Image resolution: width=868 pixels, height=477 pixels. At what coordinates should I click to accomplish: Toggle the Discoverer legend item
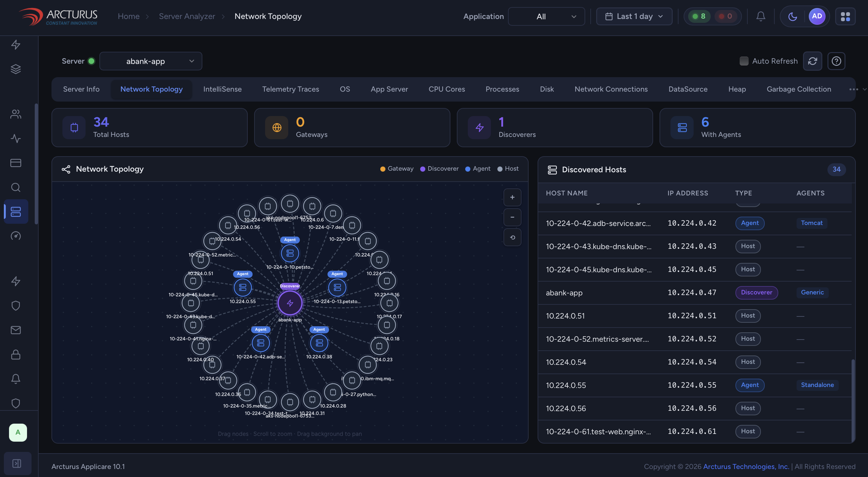[439, 169]
